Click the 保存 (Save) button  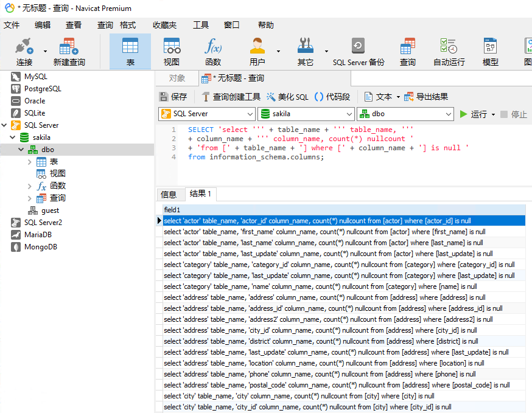[x=173, y=97]
